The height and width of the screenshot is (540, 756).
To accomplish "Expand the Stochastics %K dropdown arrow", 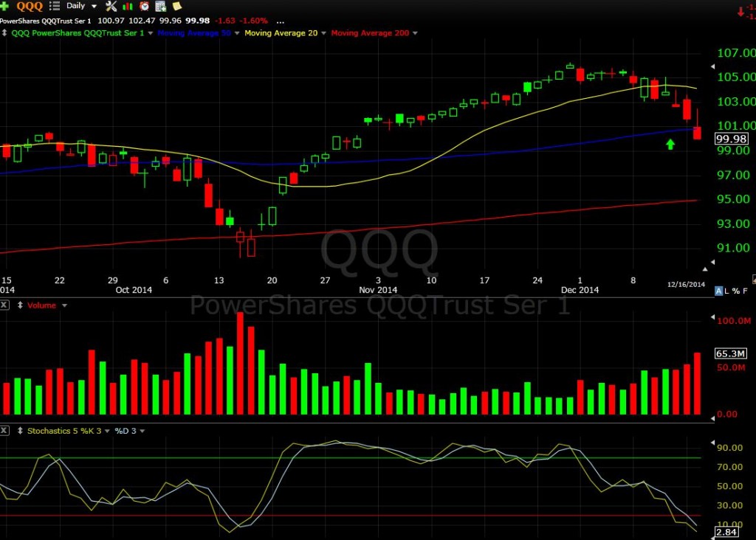I will (x=107, y=431).
